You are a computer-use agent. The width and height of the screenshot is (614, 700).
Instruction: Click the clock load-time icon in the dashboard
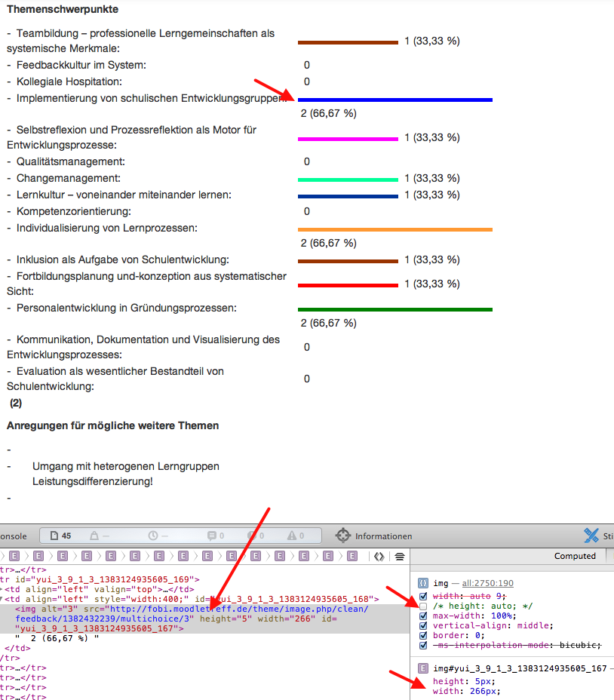click(153, 536)
